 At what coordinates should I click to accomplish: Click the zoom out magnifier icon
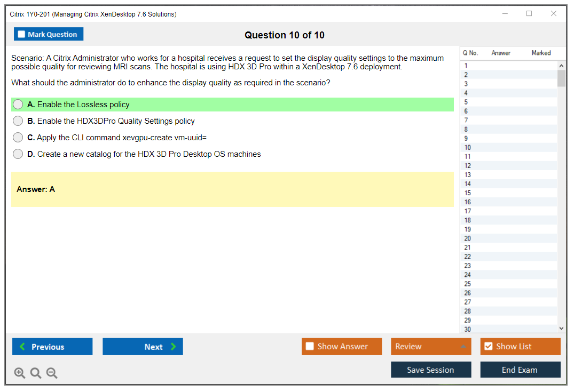[52, 373]
